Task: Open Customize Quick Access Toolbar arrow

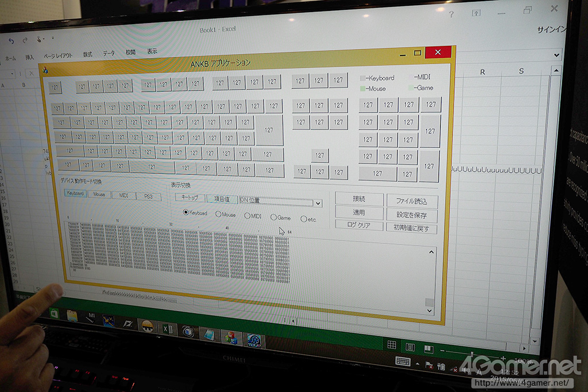Action: tap(52, 38)
